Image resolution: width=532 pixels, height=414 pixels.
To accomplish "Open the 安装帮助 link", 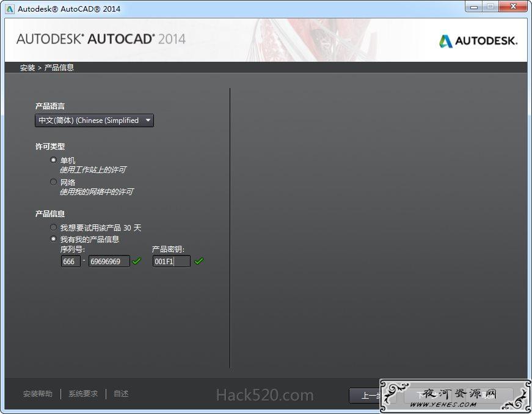I will pyautogui.click(x=38, y=394).
